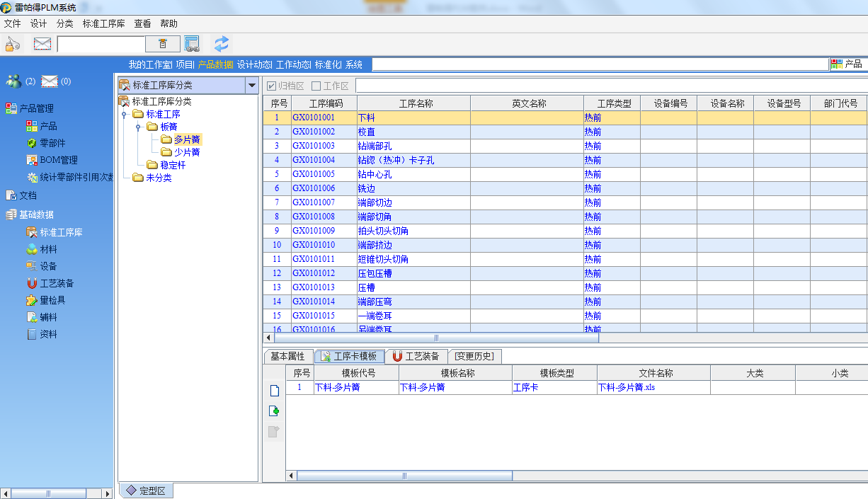Click the blank new document icon
Viewport: 868px width, 499px height.
pyautogui.click(x=274, y=391)
